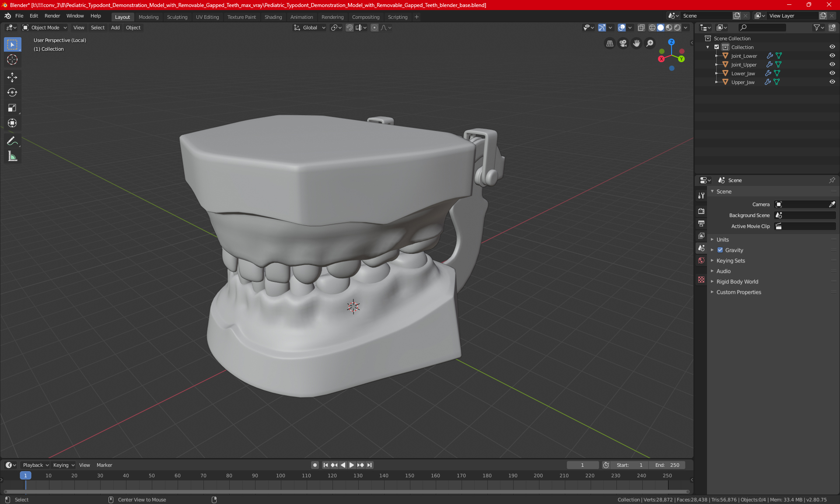
Task: Disable the Gravity checkbox
Action: click(720, 250)
